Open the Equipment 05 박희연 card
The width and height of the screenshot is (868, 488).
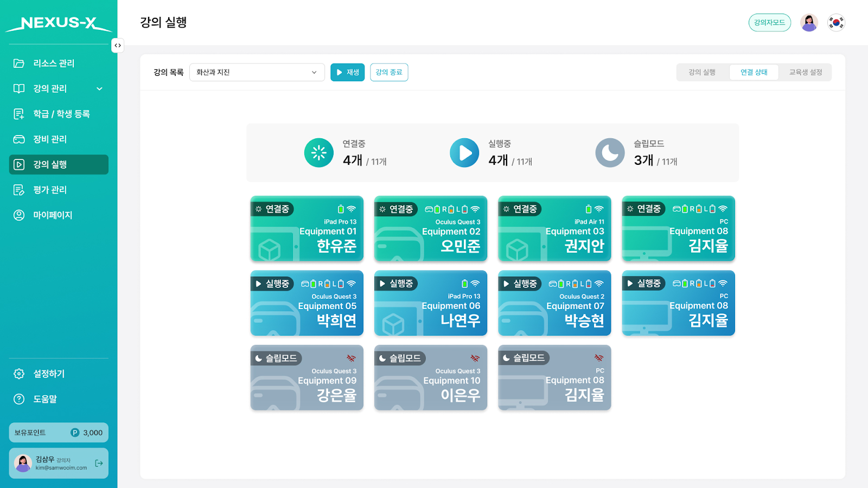click(x=307, y=303)
